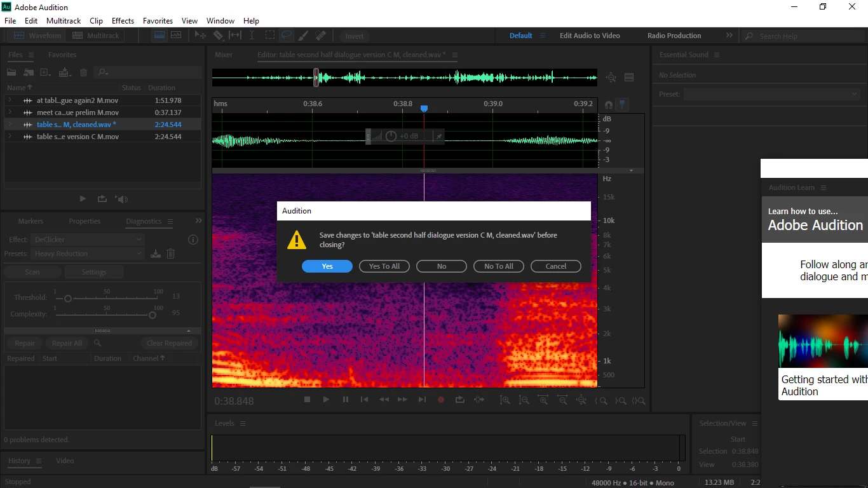Select the Razor tool in toolbar
Viewport: 868px width, 488px height.
218,36
